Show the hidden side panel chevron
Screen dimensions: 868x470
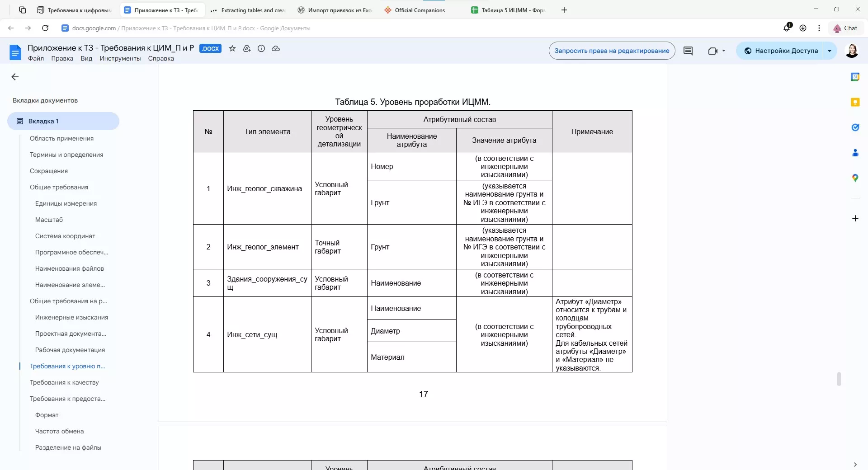click(855, 464)
